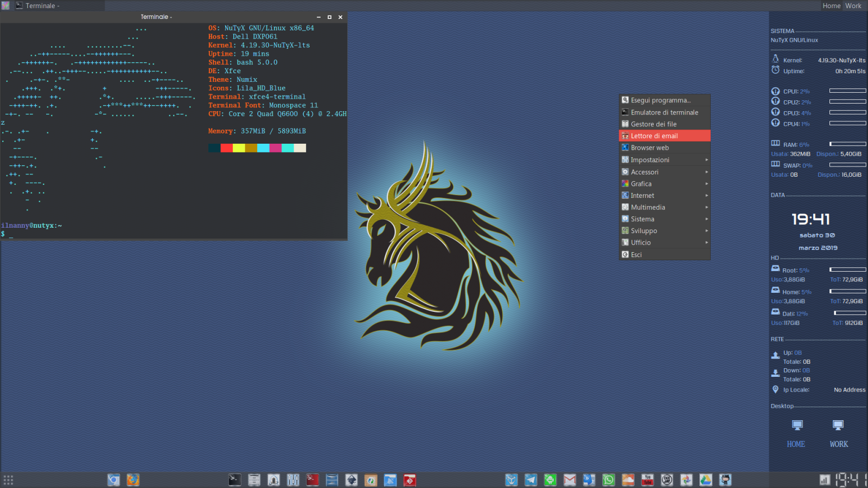This screenshot has height=488, width=868.
Task: Open Google Drive from the taskbar
Action: click(706, 480)
